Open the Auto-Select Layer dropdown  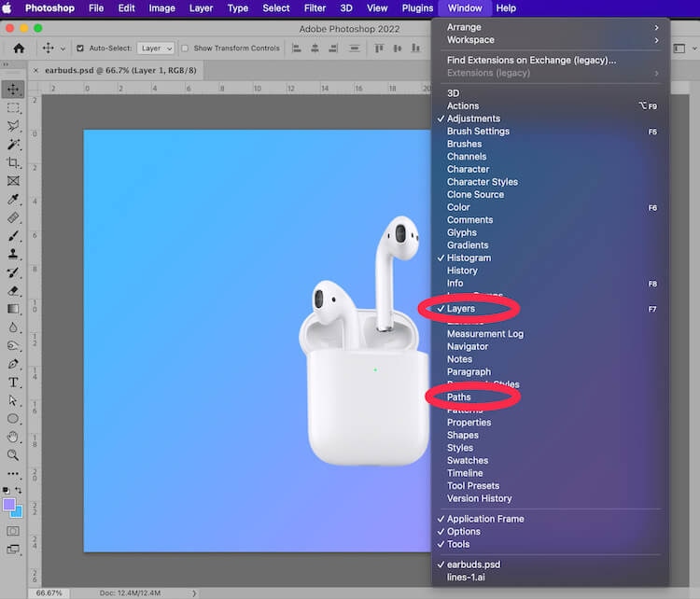[156, 49]
